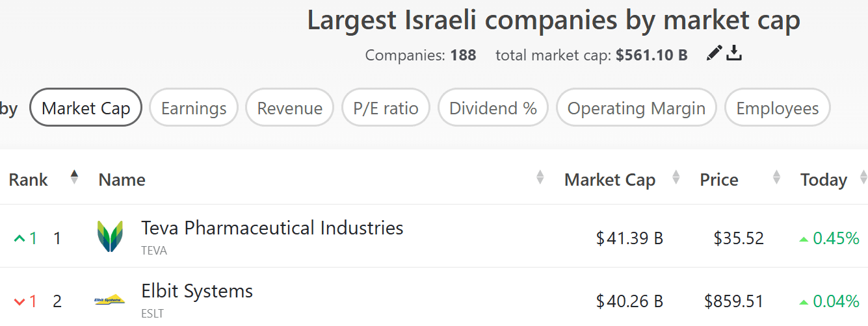Click the Teva Pharmaceutical logo
The height and width of the screenshot is (326, 868).
pos(110,236)
